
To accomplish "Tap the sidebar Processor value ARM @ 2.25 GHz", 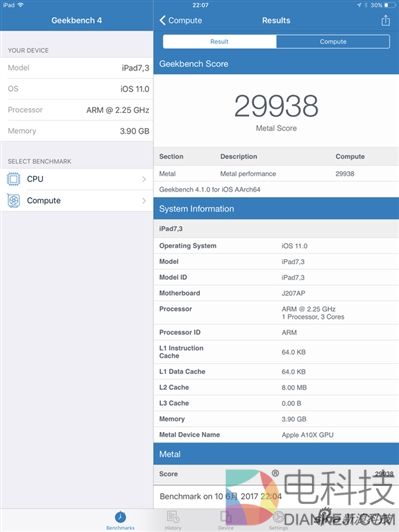I will coord(118,110).
